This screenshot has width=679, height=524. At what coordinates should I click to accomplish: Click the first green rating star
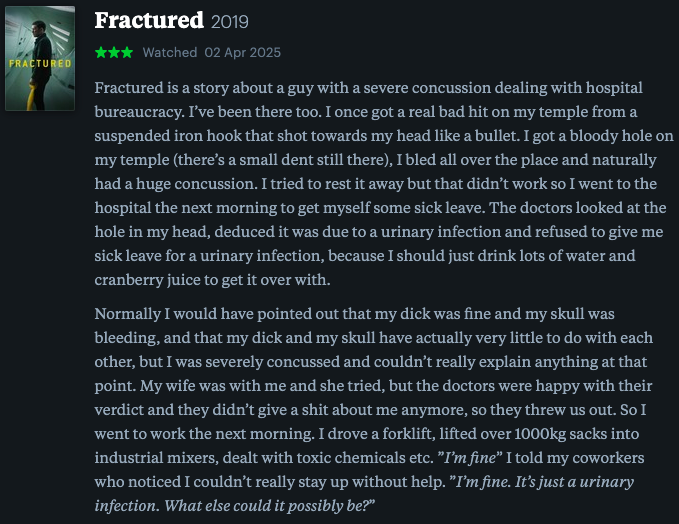(101, 53)
